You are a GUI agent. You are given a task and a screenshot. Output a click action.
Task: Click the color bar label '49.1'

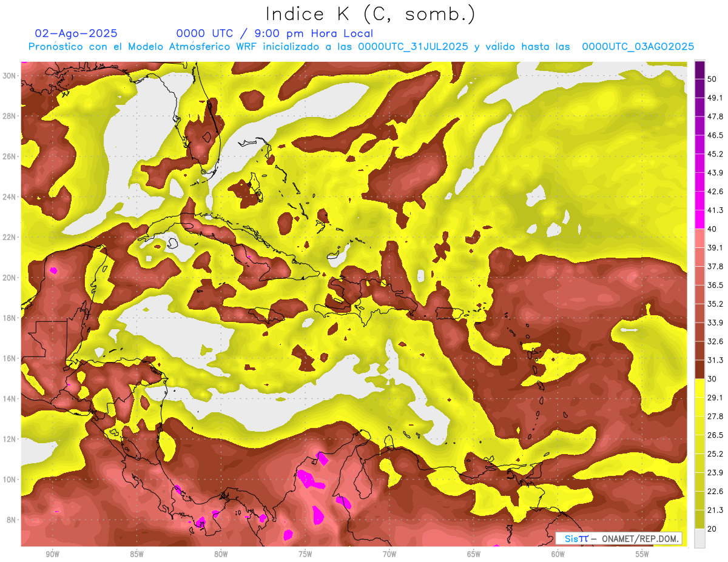715,98
